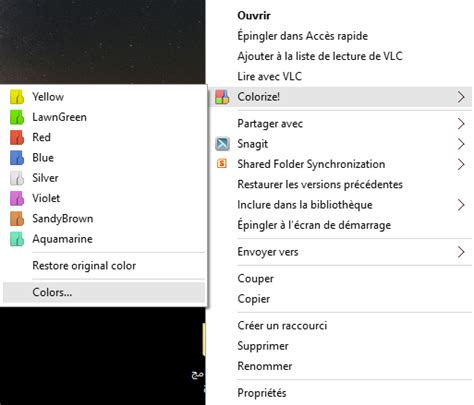
Task: Click the Shared Folder Synchronization icon
Action: (x=222, y=163)
